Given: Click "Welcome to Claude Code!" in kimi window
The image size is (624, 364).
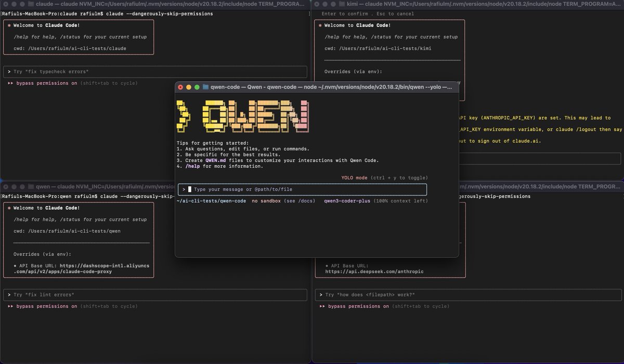Looking at the screenshot, I should (358, 25).
